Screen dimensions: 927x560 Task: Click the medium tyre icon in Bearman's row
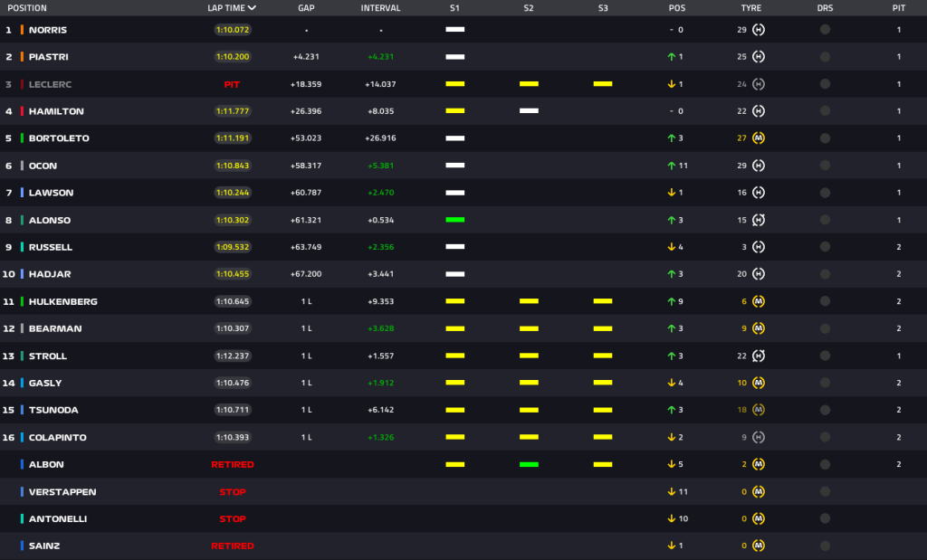coord(759,328)
